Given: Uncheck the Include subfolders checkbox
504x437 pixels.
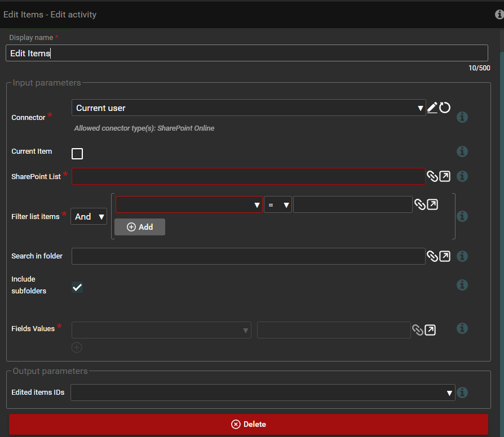Looking at the screenshot, I should point(77,287).
